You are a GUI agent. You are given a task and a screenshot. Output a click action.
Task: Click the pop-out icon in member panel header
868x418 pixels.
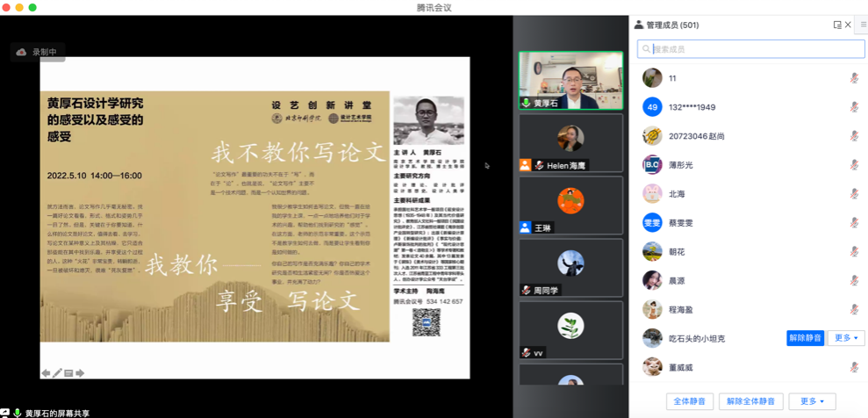coord(836,25)
